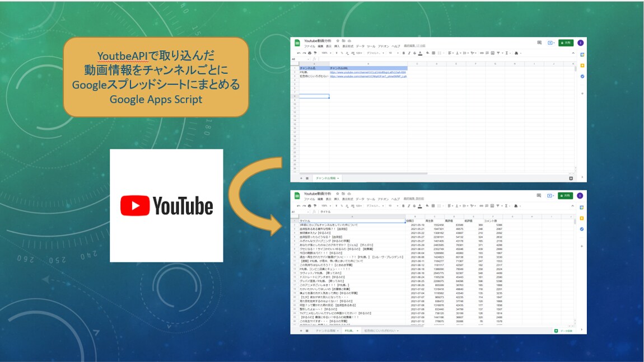Click the Explore icon in upper spreadsheet corner
The height and width of the screenshot is (362, 644).
pyautogui.click(x=571, y=178)
